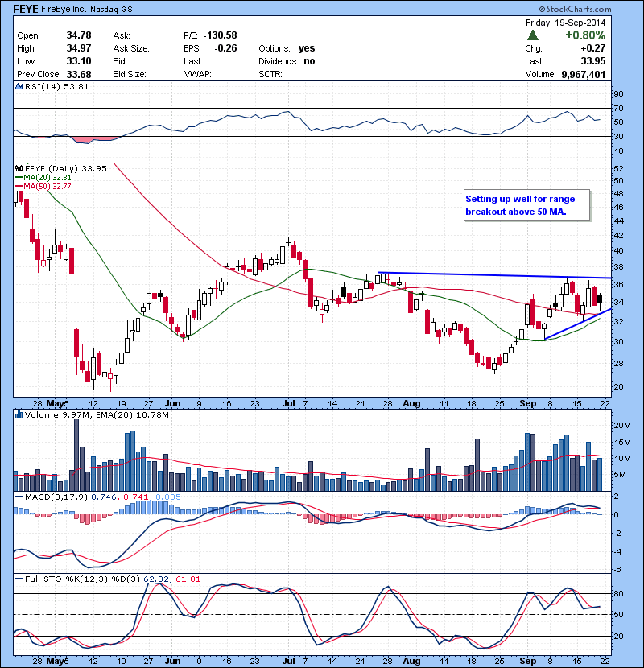This screenshot has width=644, height=668.
Task: Click the Low value 33.10
Action: (79, 61)
